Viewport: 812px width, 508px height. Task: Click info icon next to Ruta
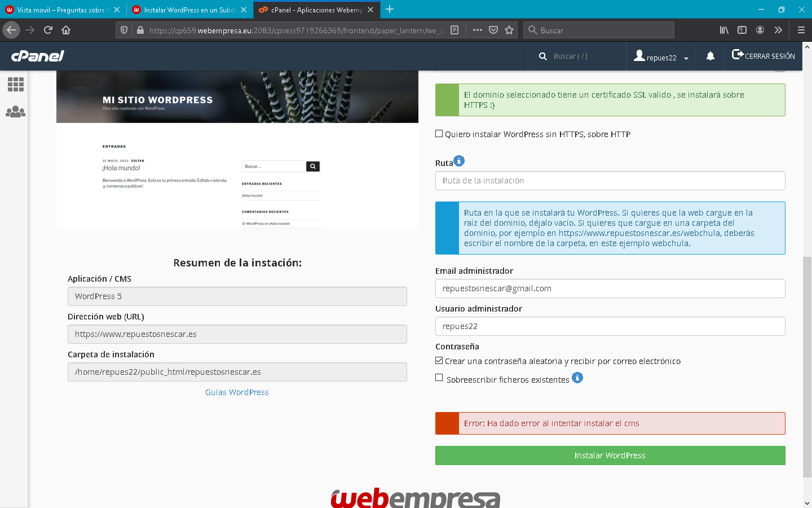tap(460, 161)
